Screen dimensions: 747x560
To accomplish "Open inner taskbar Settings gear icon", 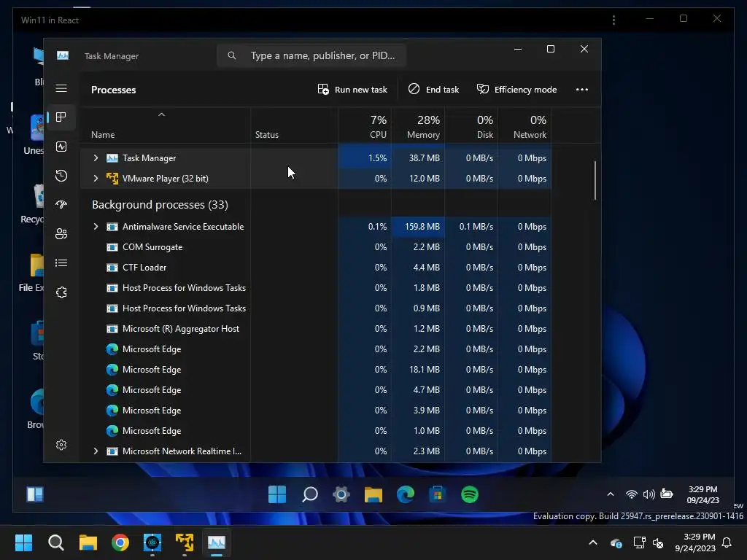I will pyautogui.click(x=341, y=494).
